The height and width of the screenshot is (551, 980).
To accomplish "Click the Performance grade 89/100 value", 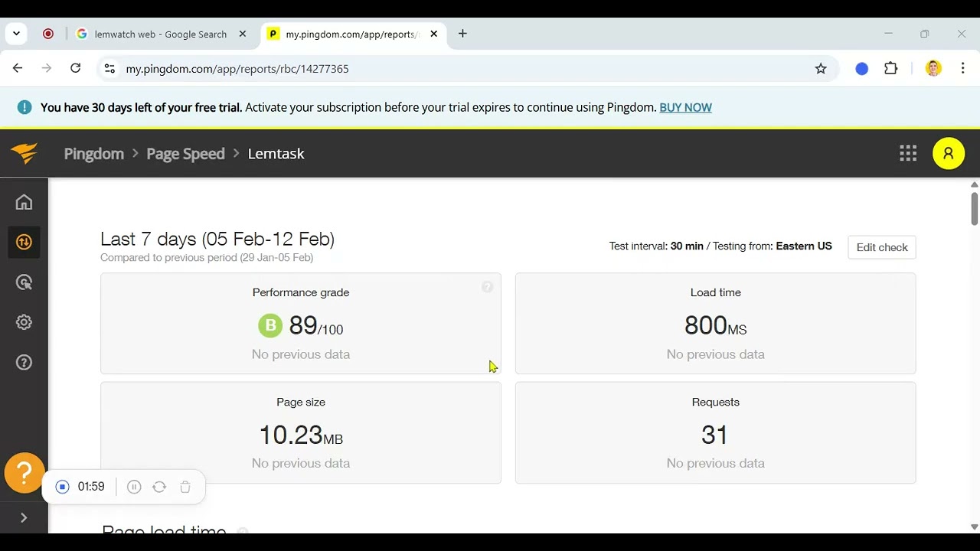I will tap(315, 326).
